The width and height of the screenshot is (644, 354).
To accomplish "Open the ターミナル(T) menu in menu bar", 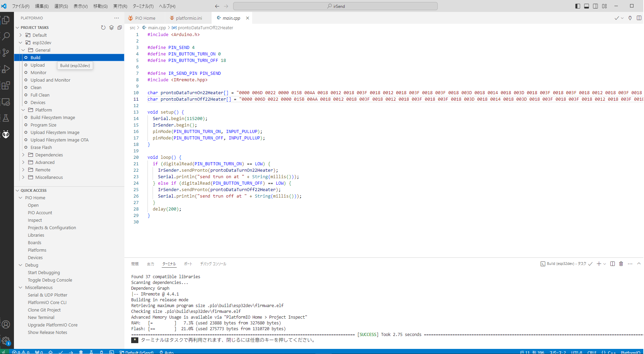I will 143,6.
